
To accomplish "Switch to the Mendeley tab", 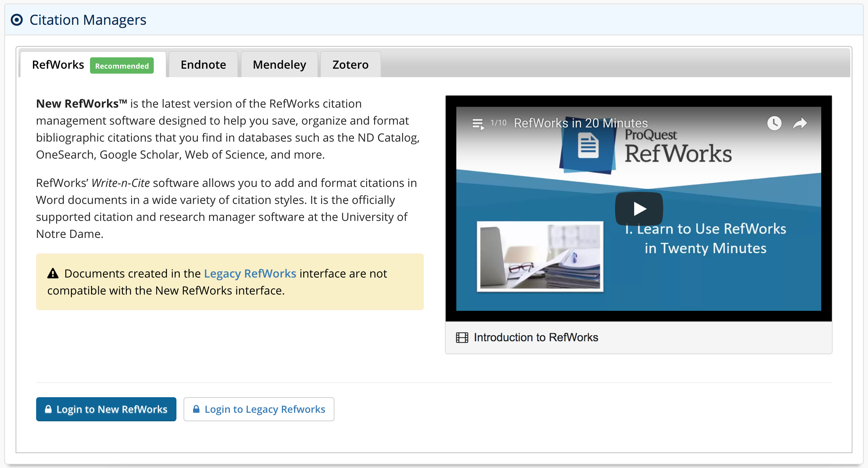I will pyautogui.click(x=280, y=64).
